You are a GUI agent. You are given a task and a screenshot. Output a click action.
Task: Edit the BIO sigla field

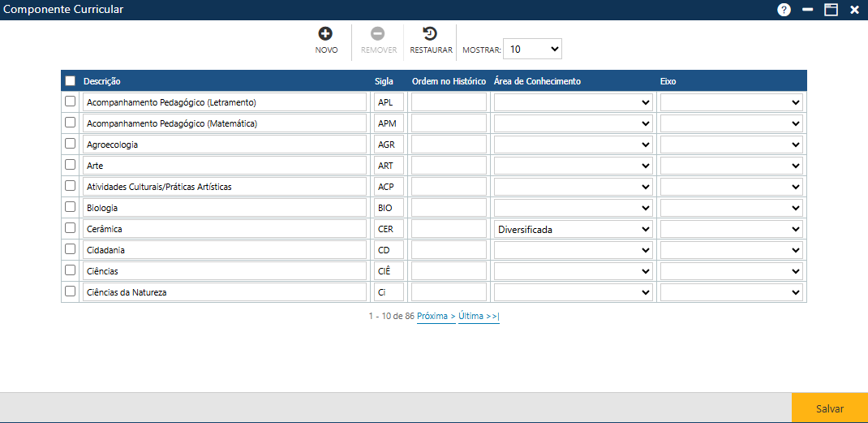coord(389,207)
